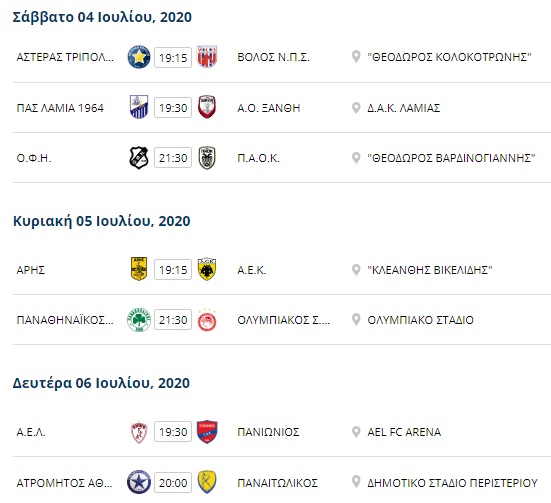
Task: Click the Olympiacos red crest
Action: pyautogui.click(x=207, y=320)
